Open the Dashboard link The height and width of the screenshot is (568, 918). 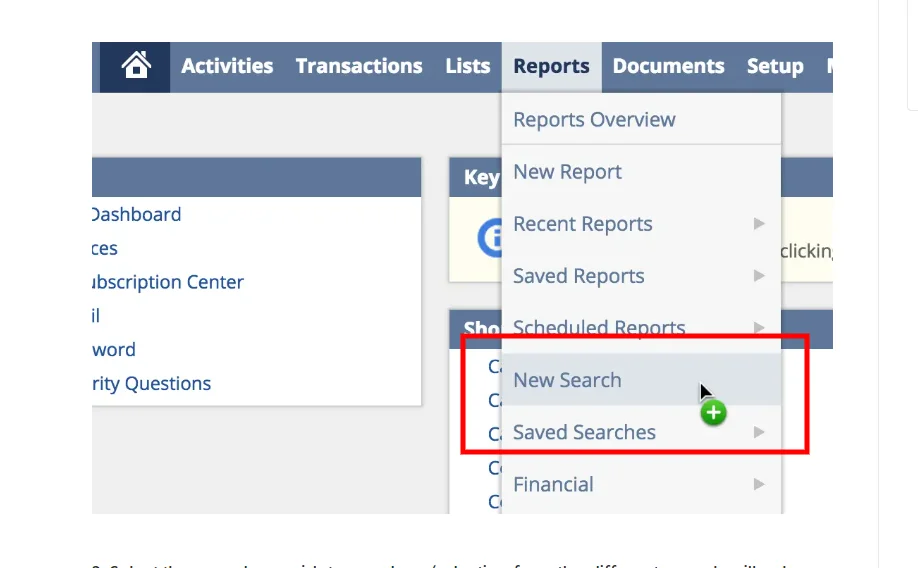(136, 215)
